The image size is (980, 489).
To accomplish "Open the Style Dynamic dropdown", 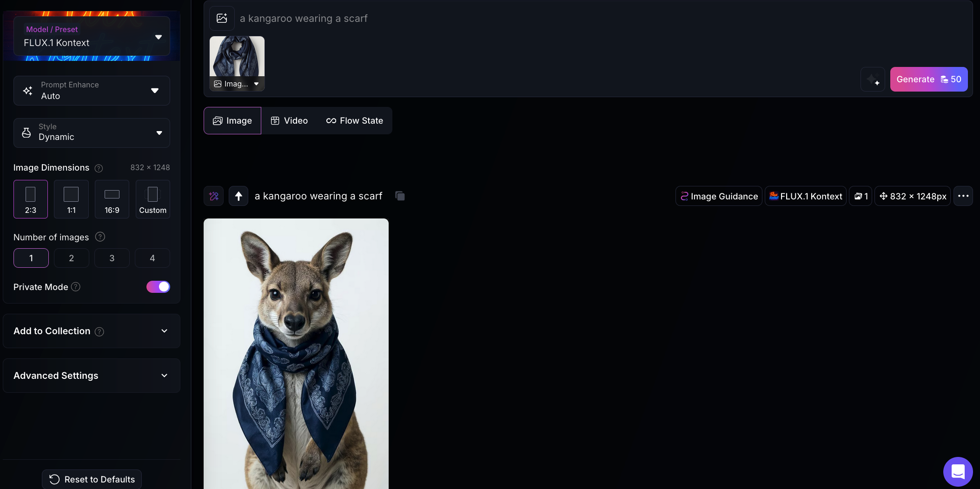I will coord(92,133).
